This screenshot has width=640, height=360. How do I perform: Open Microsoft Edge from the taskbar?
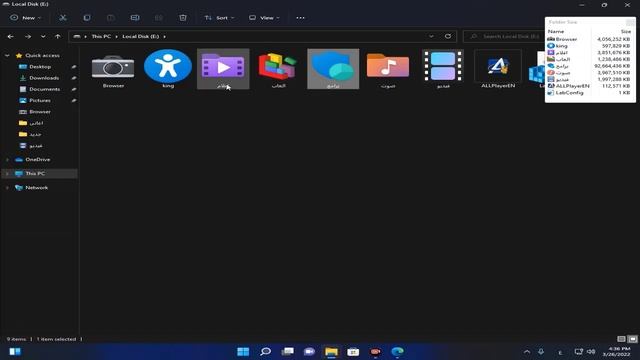coord(397,351)
